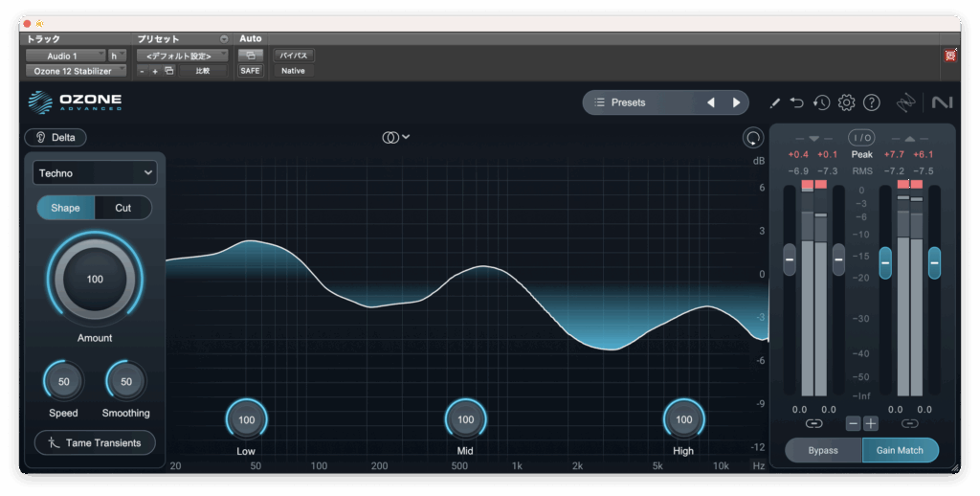Expand the stereo channel mode dropdown
The width and height of the screenshot is (980, 496).
pyautogui.click(x=395, y=137)
